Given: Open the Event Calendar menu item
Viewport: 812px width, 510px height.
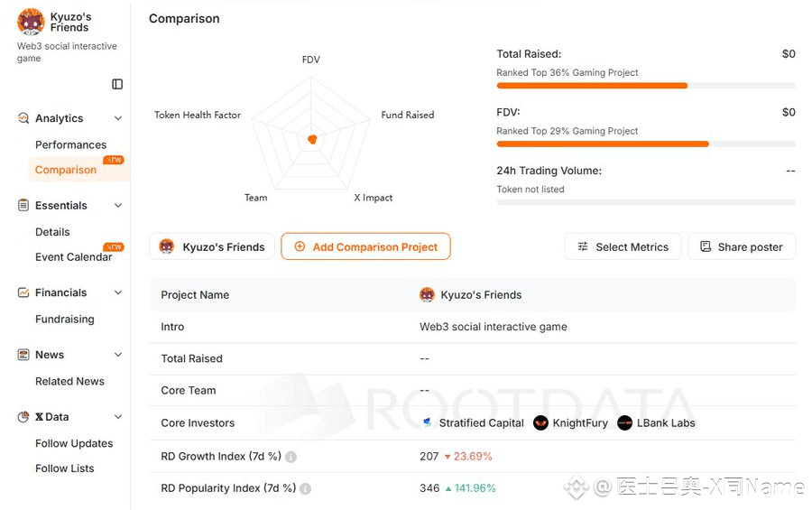Looking at the screenshot, I should coord(73,257).
